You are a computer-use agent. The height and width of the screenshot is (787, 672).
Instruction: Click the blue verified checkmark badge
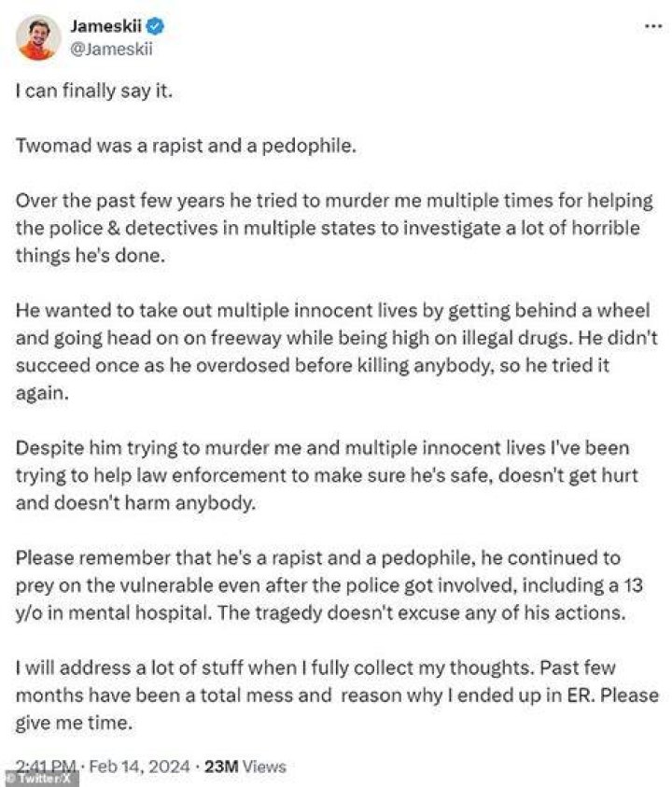(x=156, y=25)
